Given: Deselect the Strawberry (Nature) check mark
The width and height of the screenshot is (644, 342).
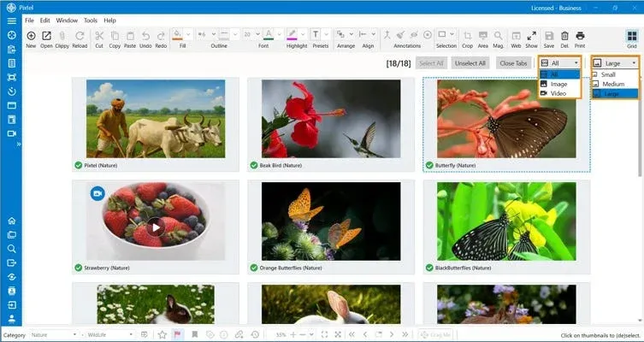Looking at the screenshot, I should (79, 268).
